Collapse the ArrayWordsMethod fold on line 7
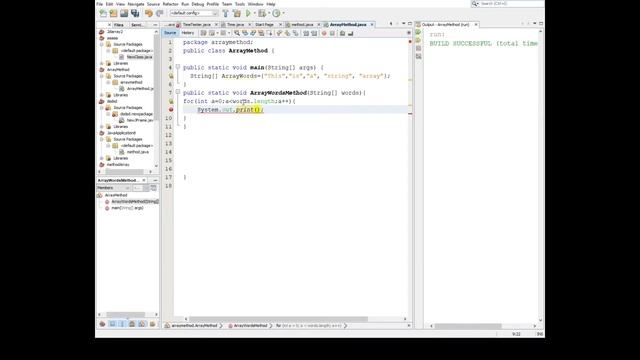This screenshot has height=360, width=640. pos(178,92)
